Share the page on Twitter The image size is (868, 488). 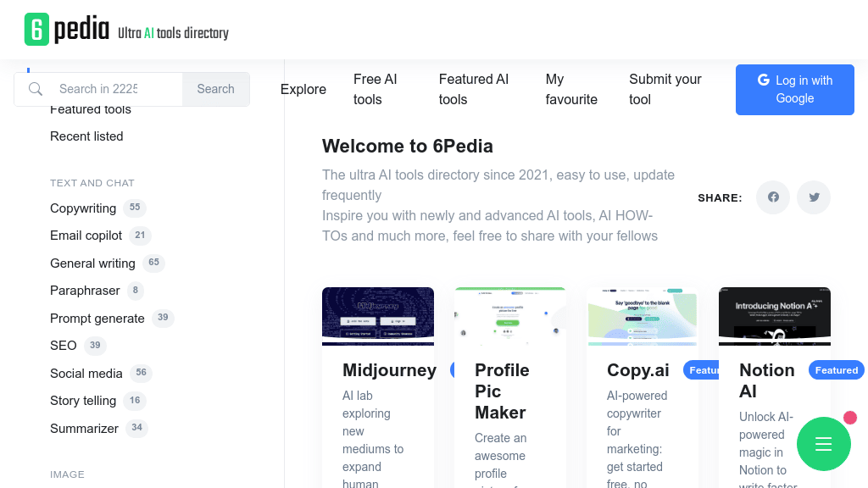point(813,197)
